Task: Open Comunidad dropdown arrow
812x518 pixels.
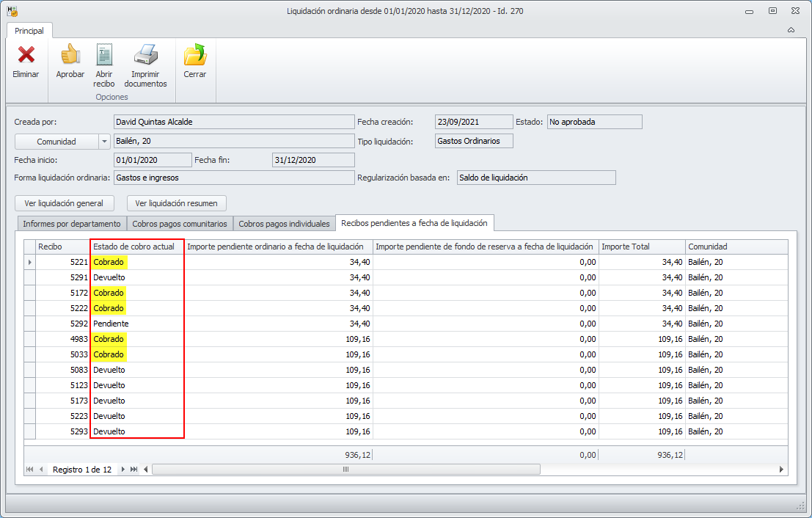Action: pos(104,142)
